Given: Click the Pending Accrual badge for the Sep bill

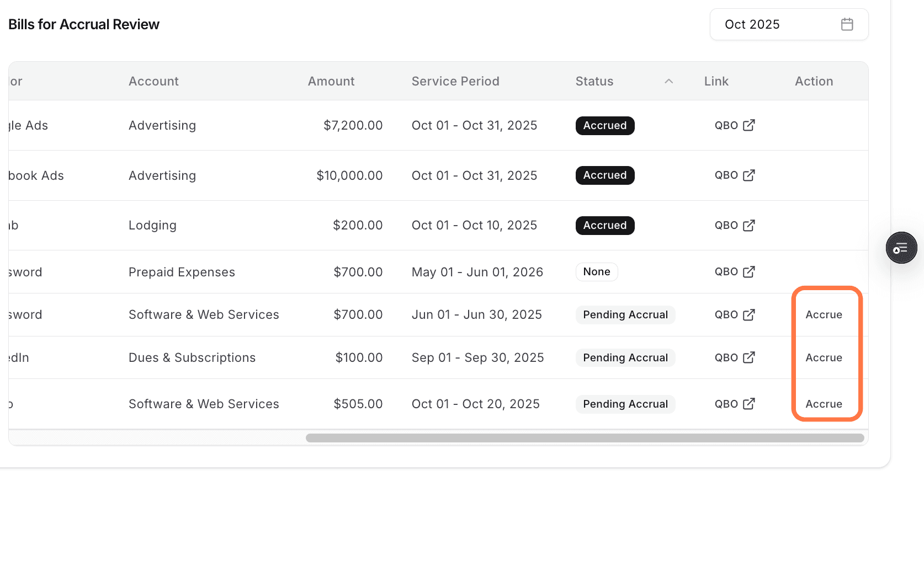Looking at the screenshot, I should 625,357.
